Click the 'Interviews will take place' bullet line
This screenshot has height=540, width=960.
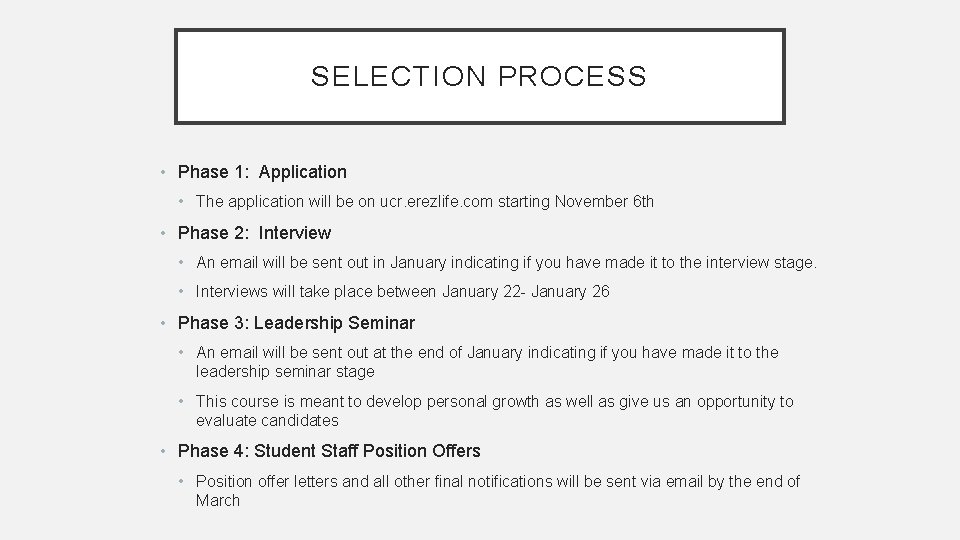point(316,292)
